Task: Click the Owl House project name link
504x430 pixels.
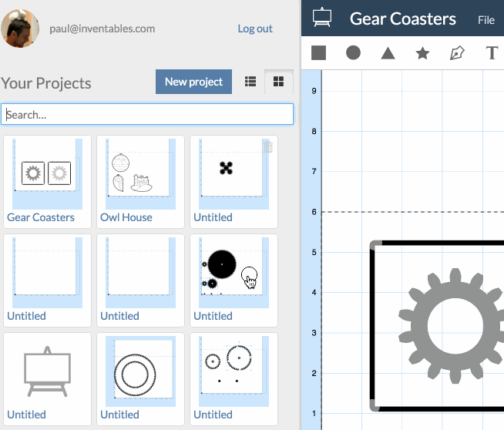Action: click(x=126, y=217)
